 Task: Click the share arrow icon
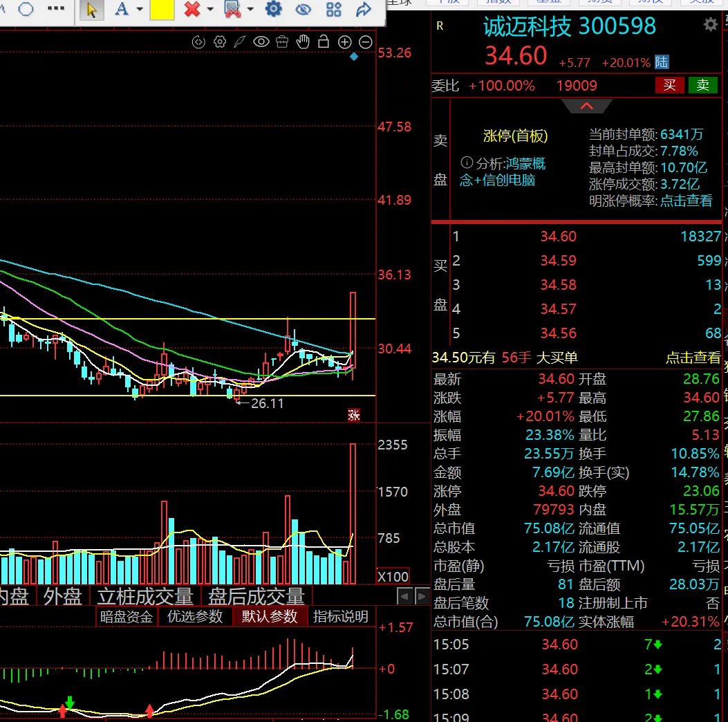(364, 9)
